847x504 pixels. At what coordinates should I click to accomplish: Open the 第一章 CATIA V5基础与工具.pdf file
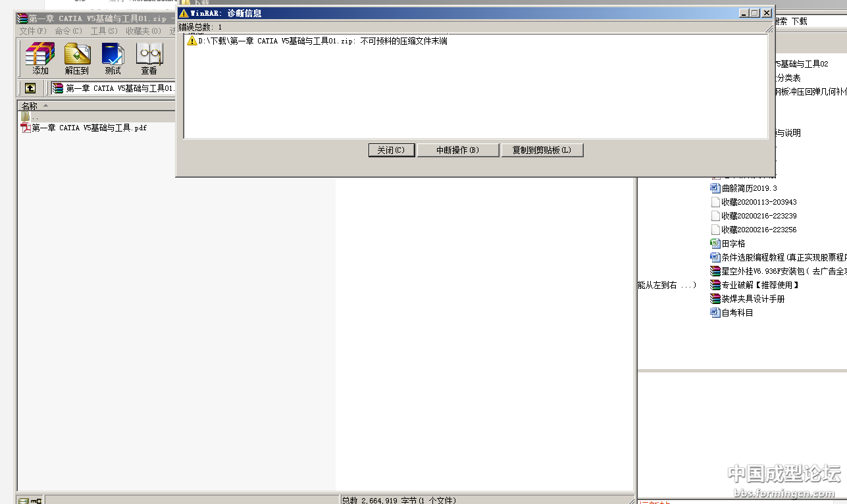[89, 128]
